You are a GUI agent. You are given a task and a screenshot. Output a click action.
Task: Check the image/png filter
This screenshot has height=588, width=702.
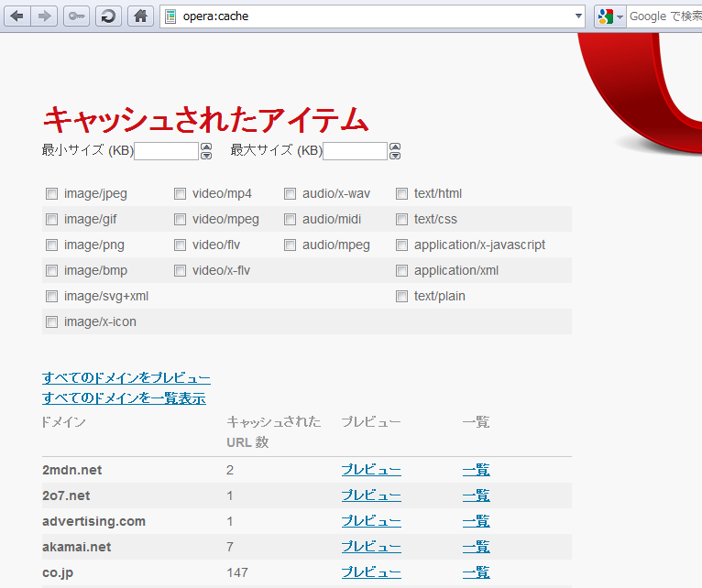pos(52,245)
